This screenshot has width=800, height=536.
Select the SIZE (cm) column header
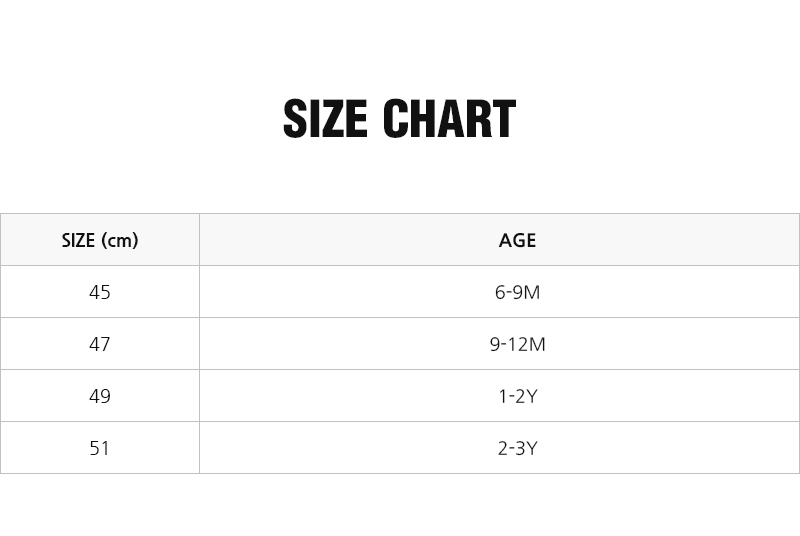(100, 240)
